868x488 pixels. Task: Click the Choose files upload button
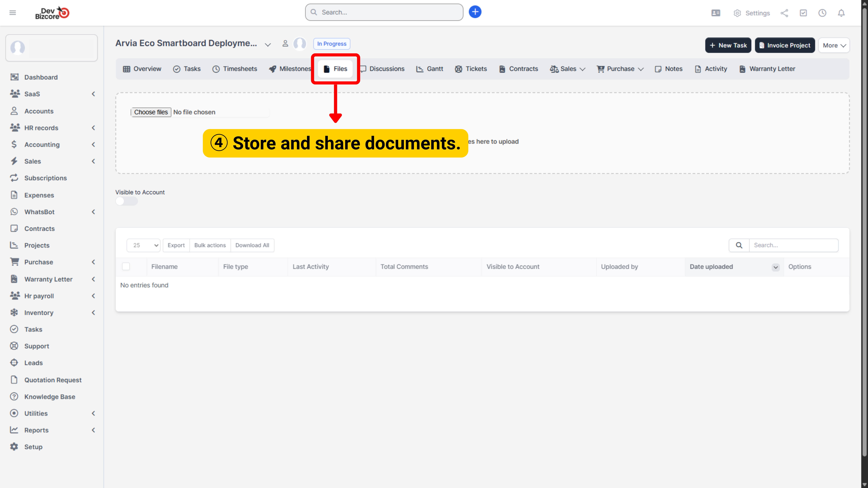pos(151,112)
